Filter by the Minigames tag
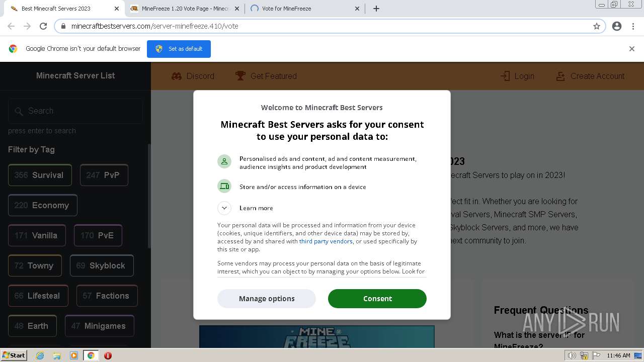This screenshot has height=362, width=644. pos(99,326)
